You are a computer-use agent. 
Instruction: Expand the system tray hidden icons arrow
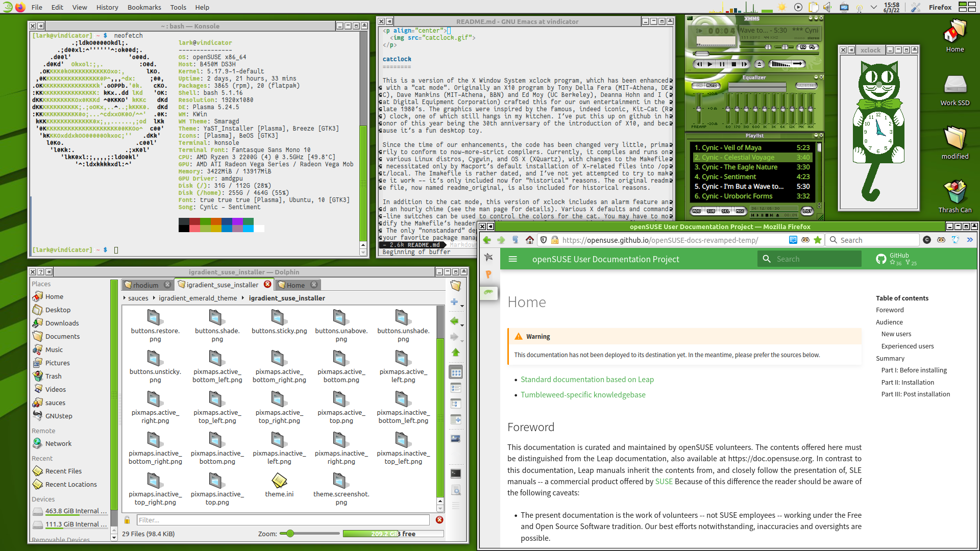[874, 7]
